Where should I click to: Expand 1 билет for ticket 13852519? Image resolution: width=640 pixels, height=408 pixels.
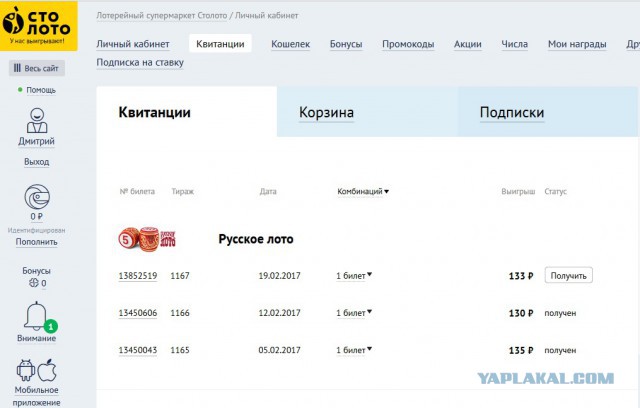click(x=354, y=276)
